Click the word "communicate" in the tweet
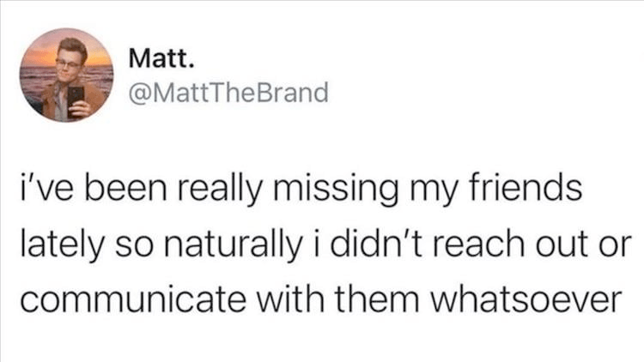The image size is (644, 362). pos(105,302)
